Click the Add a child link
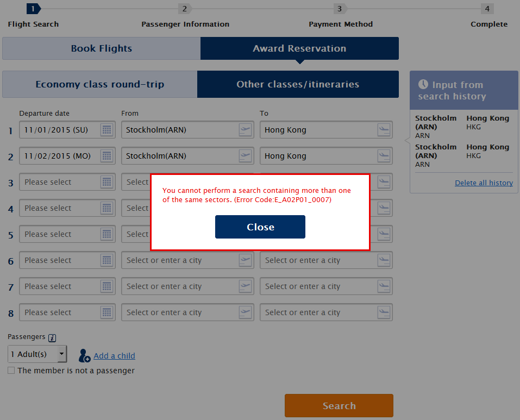The height and width of the screenshot is (420, 520). 114,356
